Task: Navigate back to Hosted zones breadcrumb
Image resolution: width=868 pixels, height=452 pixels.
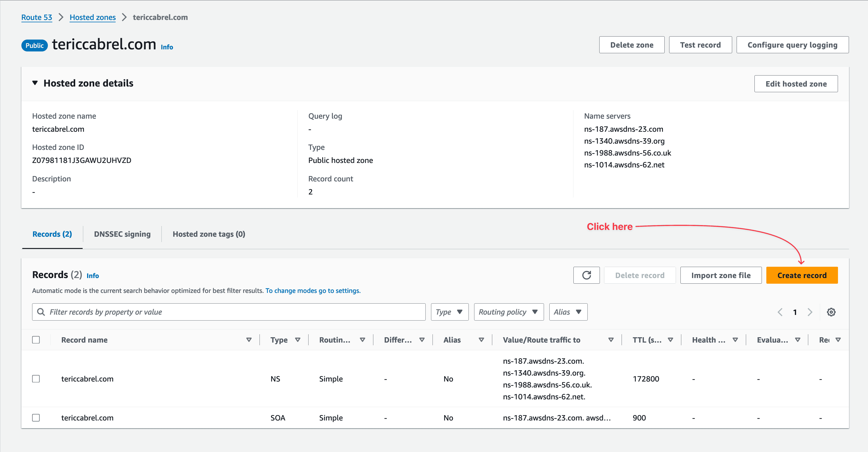Action: click(92, 17)
